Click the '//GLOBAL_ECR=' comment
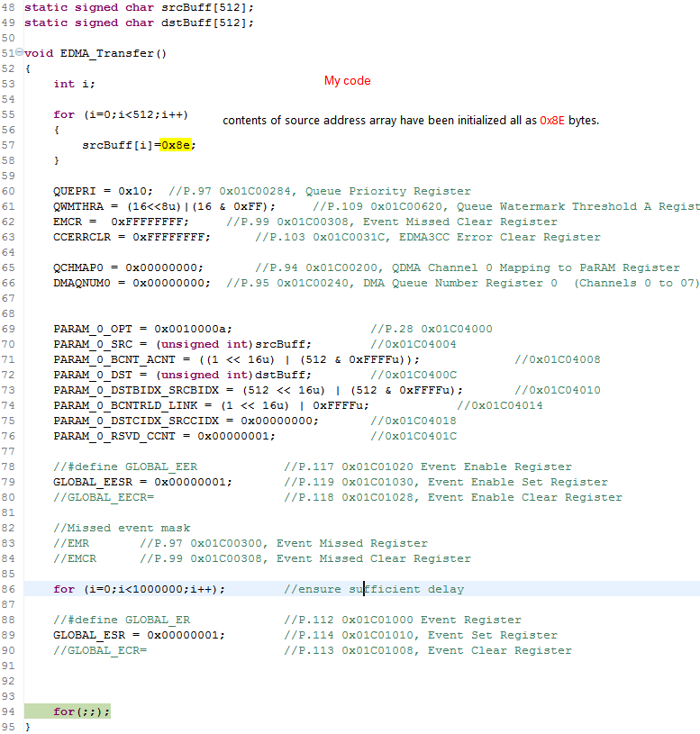Screen dimensions: 700x734 (x=100, y=650)
